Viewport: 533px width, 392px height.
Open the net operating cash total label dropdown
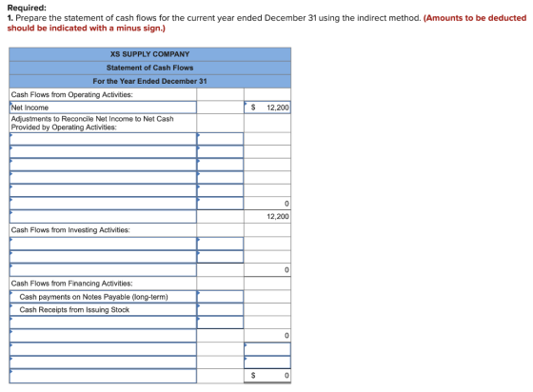[x=103, y=216]
